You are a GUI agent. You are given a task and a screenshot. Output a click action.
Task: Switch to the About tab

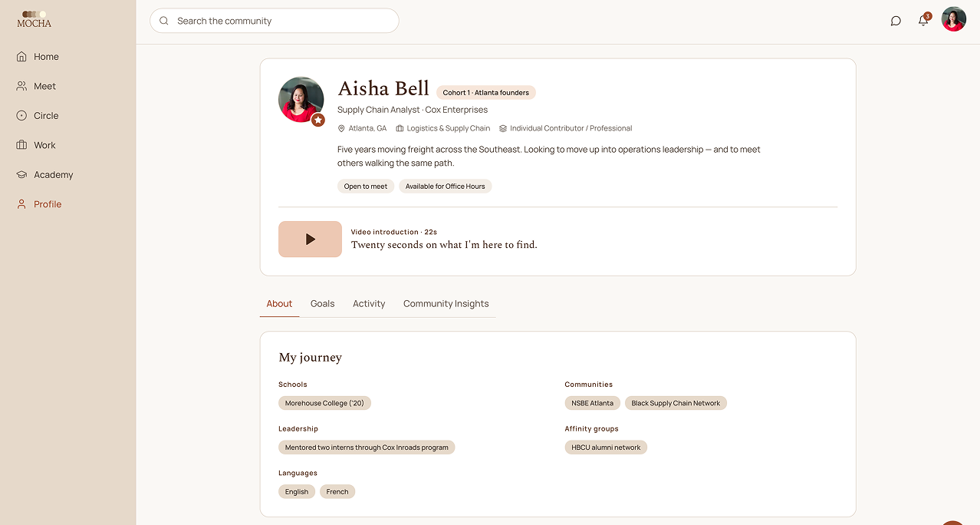tap(279, 304)
